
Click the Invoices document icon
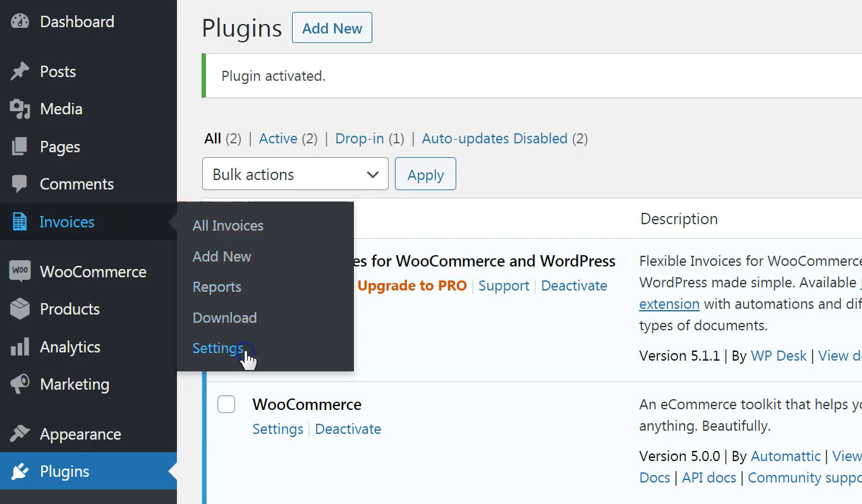pos(20,222)
